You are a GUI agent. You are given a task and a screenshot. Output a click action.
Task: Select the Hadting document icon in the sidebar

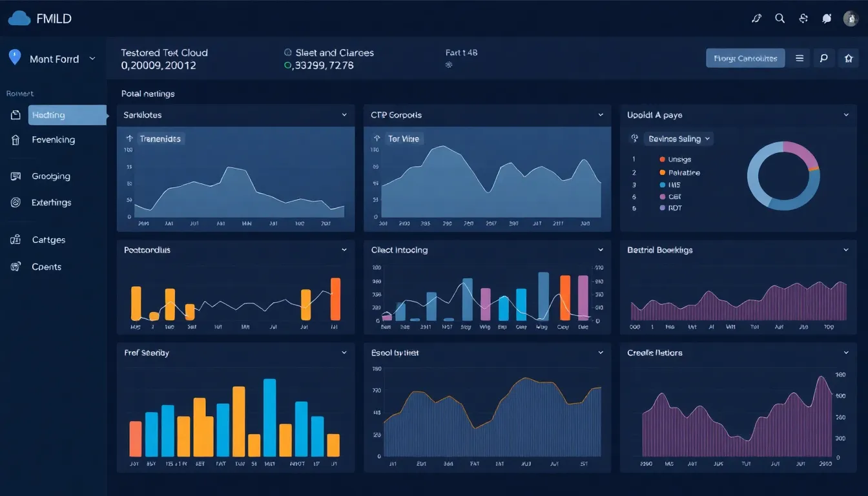coord(15,114)
